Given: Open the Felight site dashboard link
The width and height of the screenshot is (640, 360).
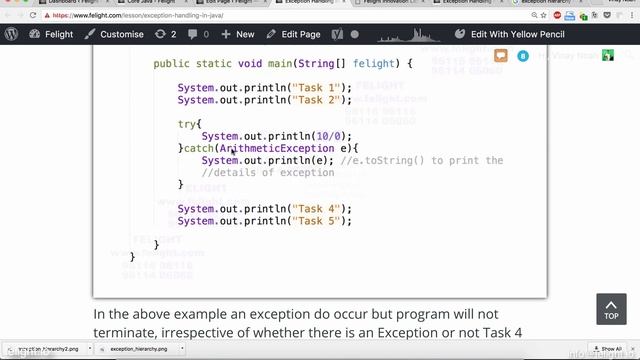Looking at the screenshot, I should pyautogui.click(x=51, y=34).
